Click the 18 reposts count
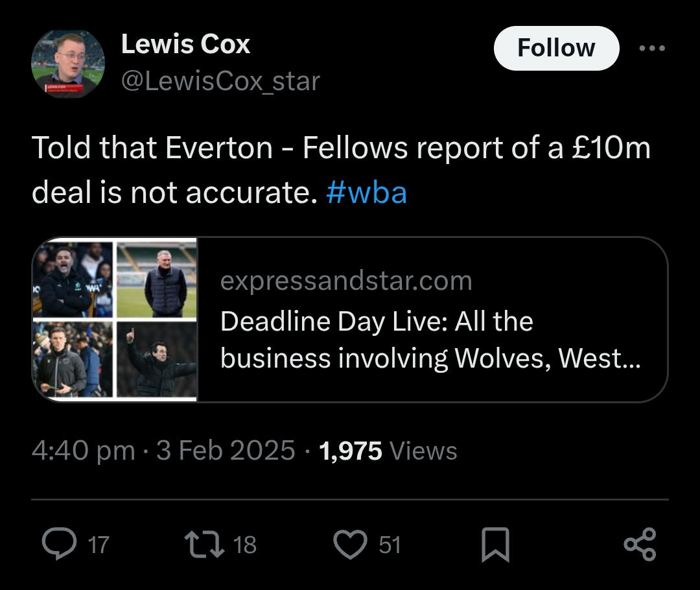This screenshot has width=700, height=590. click(245, 545)
